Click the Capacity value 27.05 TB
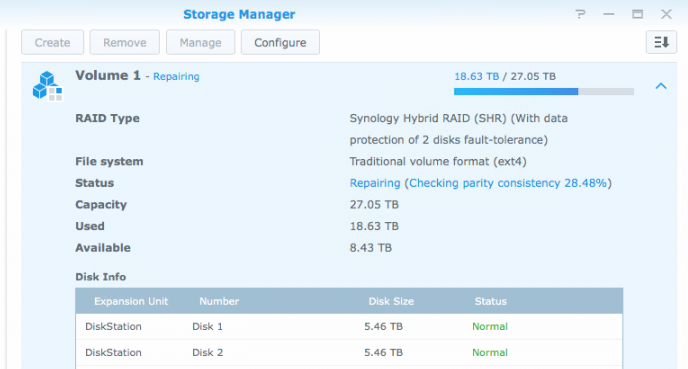Viewport: 688px width, 369px height. 374,204
